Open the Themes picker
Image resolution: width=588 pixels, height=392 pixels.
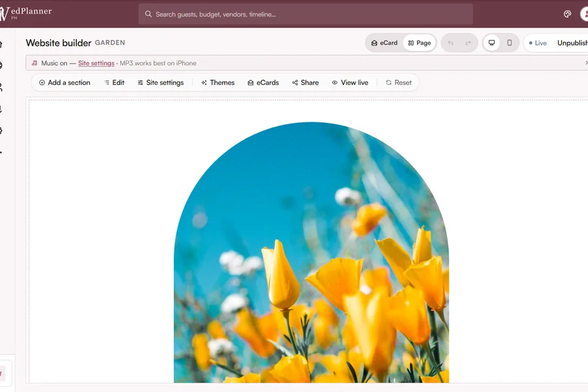pos(218,82)
